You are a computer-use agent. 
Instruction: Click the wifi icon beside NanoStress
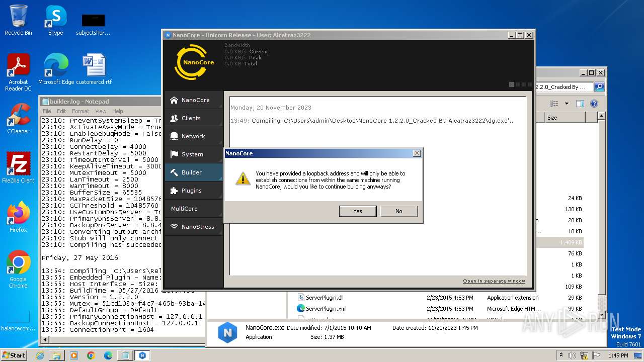tap(174, 227)
